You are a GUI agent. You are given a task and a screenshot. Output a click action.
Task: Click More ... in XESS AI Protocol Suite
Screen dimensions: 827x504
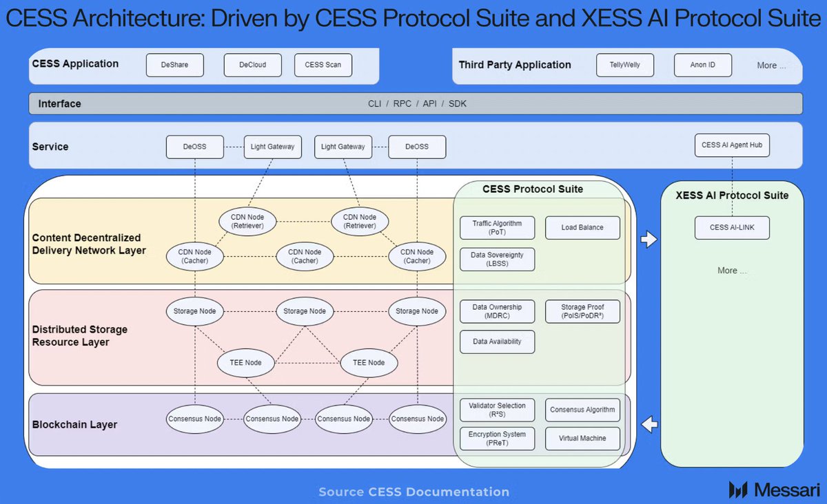(x=732, y=271)
